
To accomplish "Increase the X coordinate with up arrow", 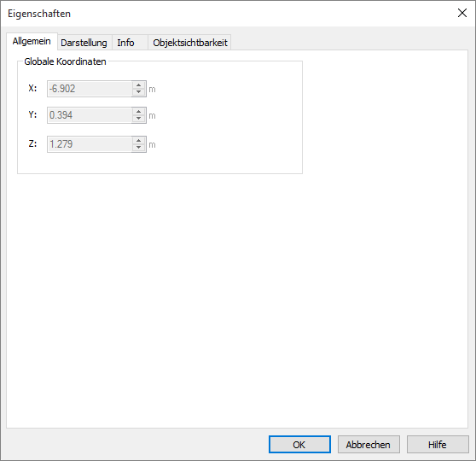I will pos(139,85).
